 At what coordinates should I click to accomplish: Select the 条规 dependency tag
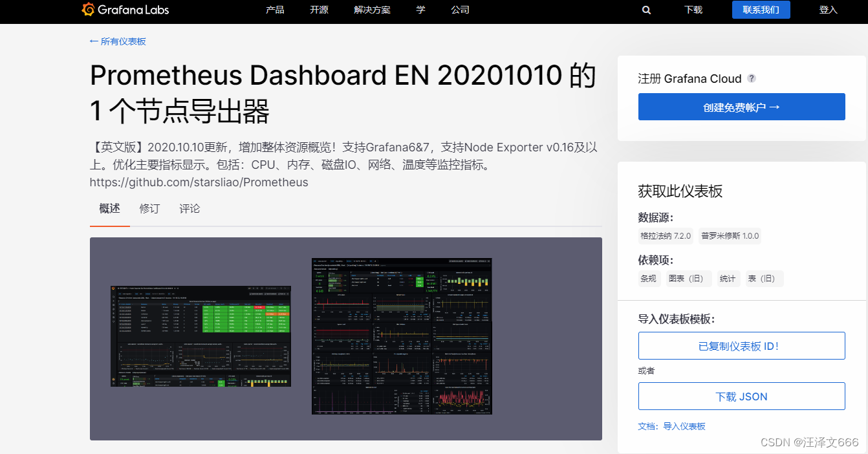649,279
